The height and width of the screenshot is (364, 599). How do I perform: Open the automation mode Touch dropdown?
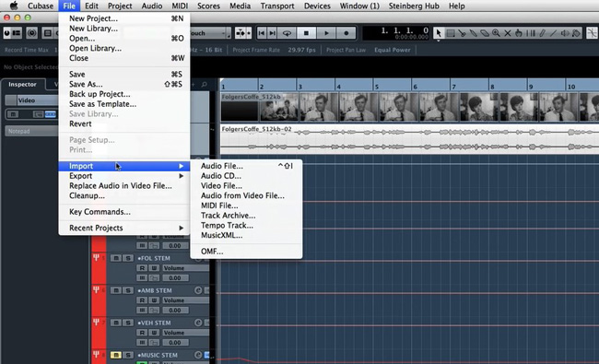point(210,33)
